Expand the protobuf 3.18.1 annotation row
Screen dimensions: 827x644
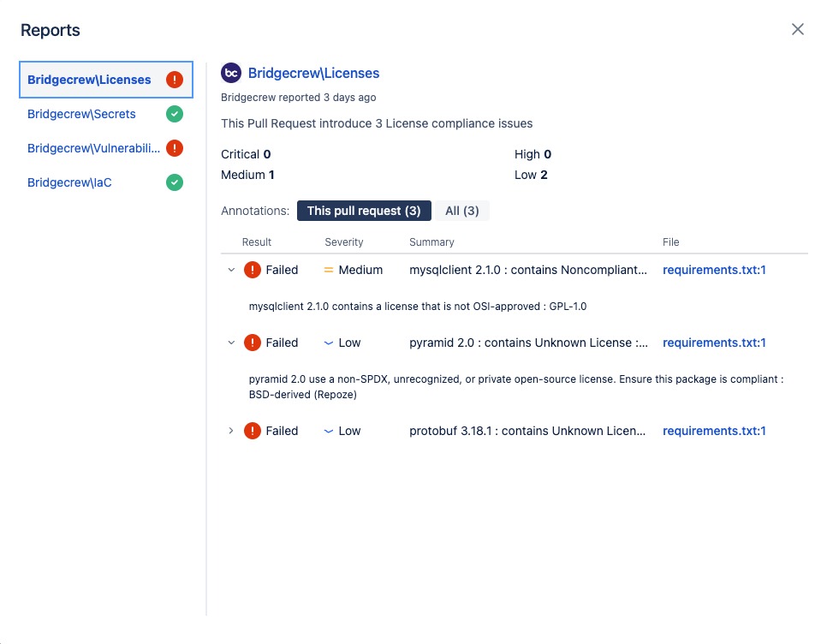tap(231, 431)
